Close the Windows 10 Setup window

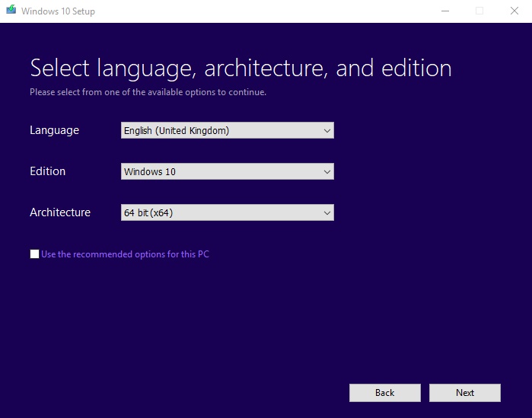pyautogui.click(x=514, y=11)
